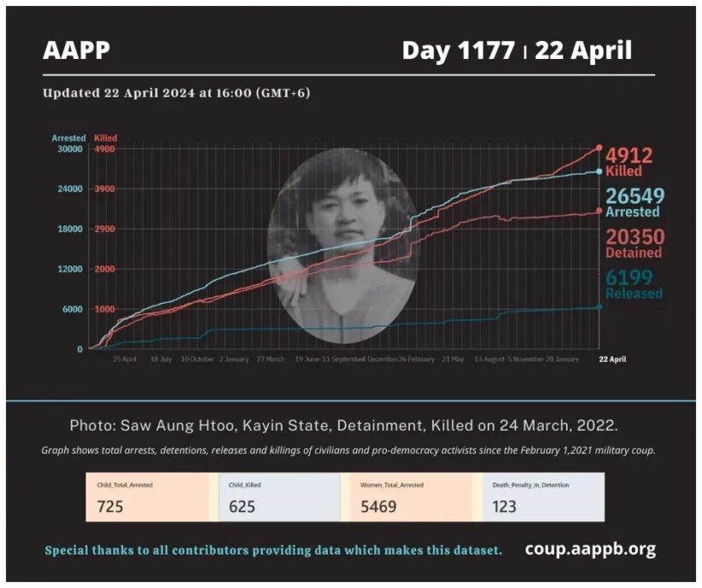Click the portrait photo of Saw Aung Htoo
702x588 pixels.
[x=342, y=246]
